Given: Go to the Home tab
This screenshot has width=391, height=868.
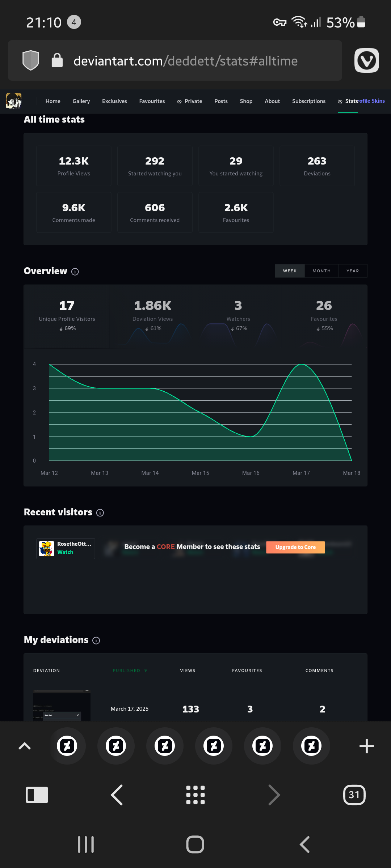Looking at the screenshot, I should (53, 101).
